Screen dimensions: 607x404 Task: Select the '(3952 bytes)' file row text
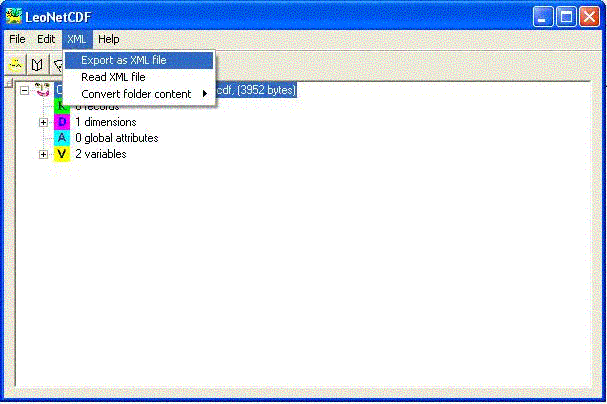(266, 90)
